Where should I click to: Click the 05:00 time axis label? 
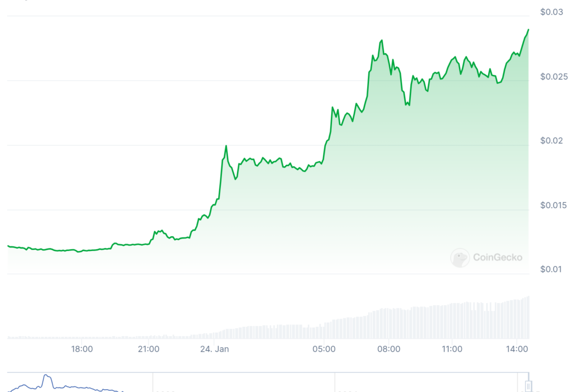(324, 349)
